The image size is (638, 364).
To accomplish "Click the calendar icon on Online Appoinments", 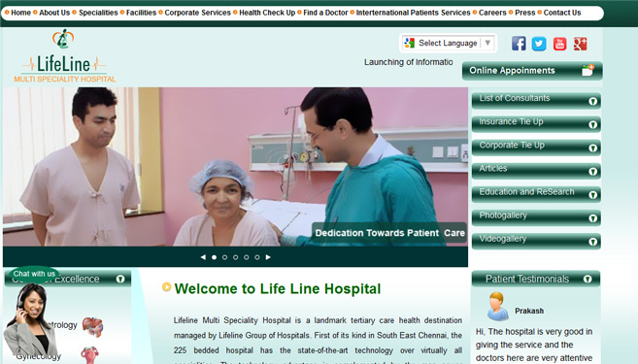I will click(588, 70).
